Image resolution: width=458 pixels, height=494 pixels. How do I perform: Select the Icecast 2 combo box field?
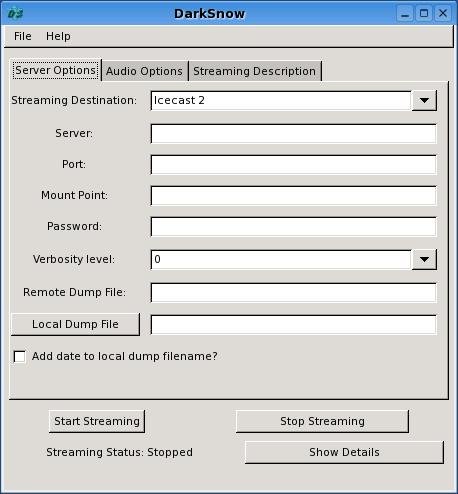[281, 100]
